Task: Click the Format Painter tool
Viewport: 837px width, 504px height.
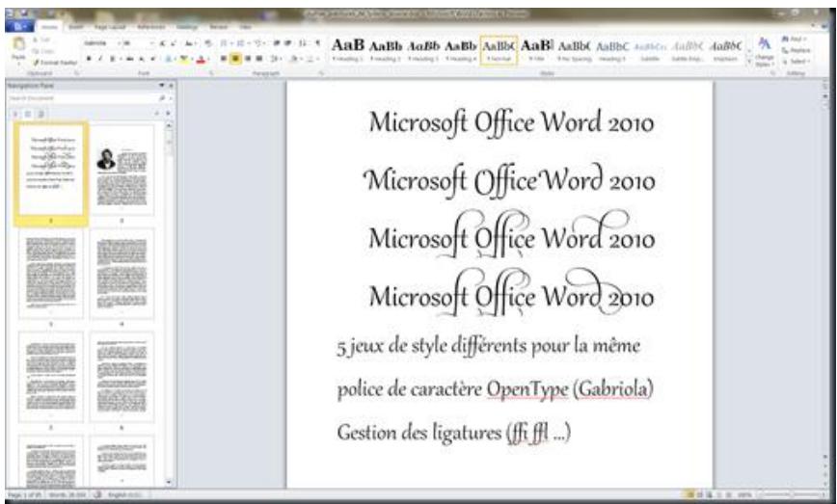Action: click(55, 63)
